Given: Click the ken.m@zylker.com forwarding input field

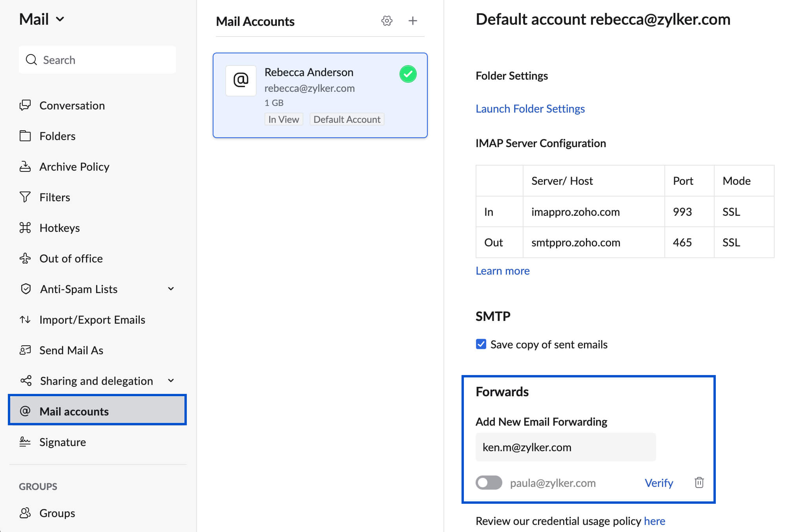Looking at the screenshot, I should (x=566, y=447).
